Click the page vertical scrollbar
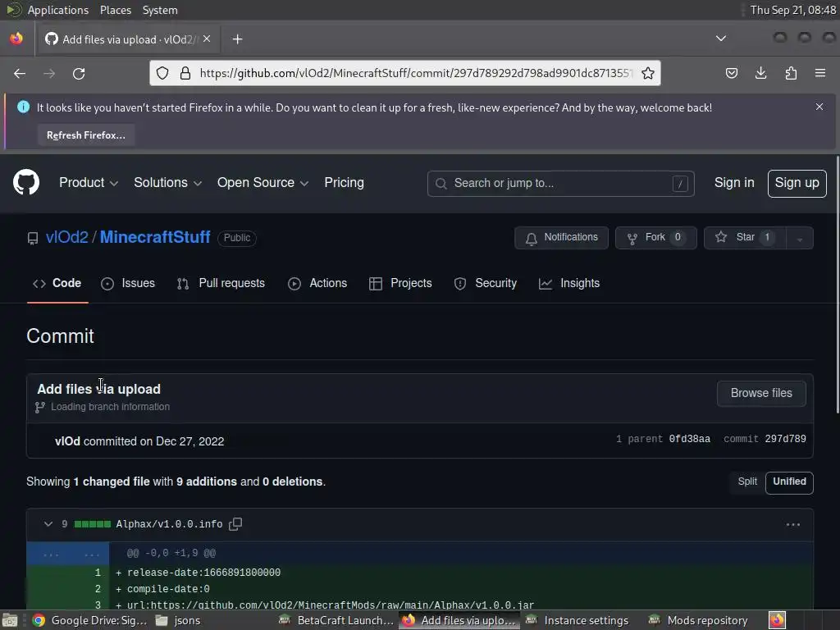The width and height of the screenshot is (840, 630). tap(837, 284)
